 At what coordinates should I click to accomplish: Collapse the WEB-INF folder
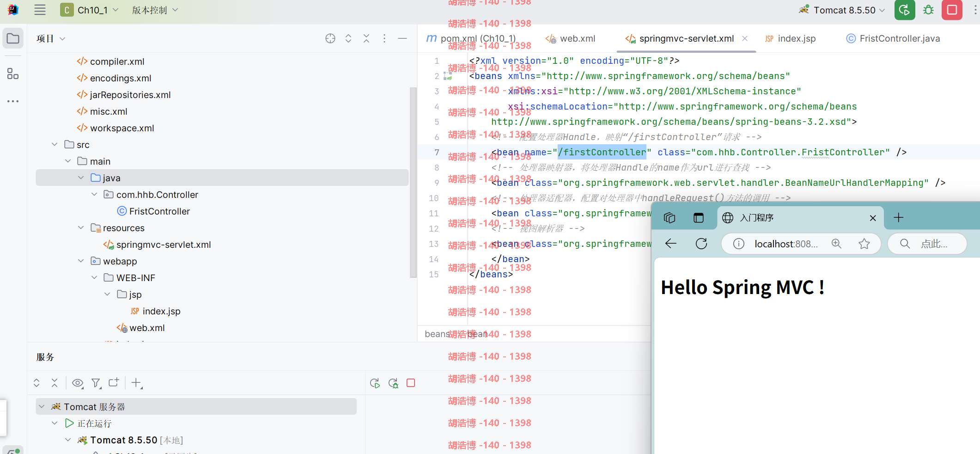94,278
